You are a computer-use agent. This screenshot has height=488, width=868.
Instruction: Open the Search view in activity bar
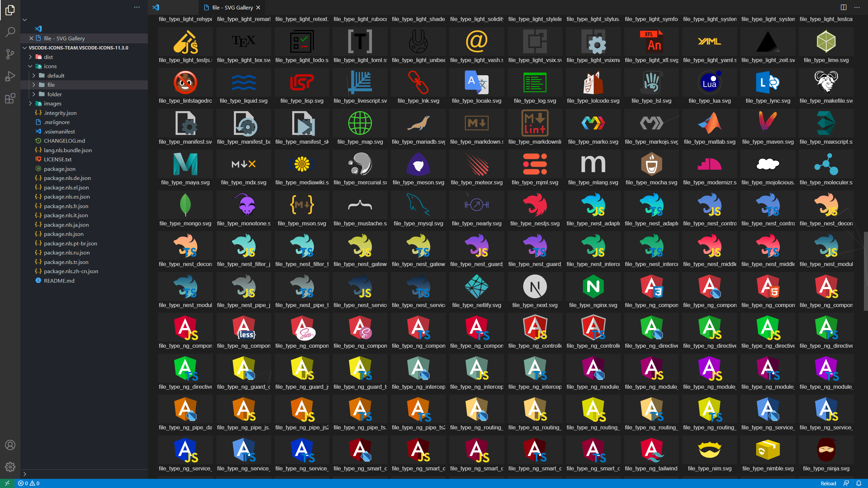[x=10, y=32]
